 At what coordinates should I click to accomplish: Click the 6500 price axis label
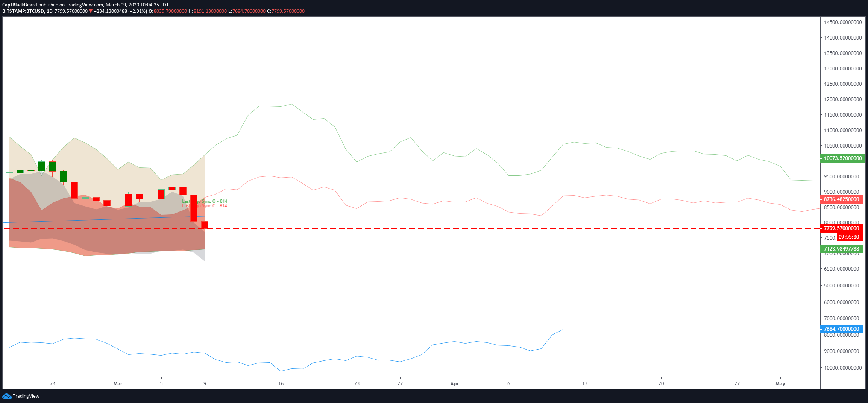tap(841, 269)
